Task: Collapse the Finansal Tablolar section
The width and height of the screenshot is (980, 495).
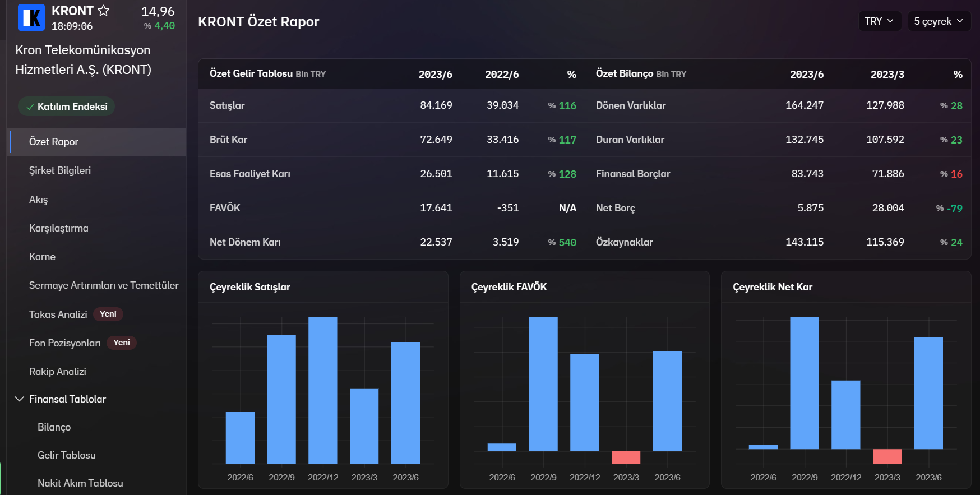Action: (20, 399)
